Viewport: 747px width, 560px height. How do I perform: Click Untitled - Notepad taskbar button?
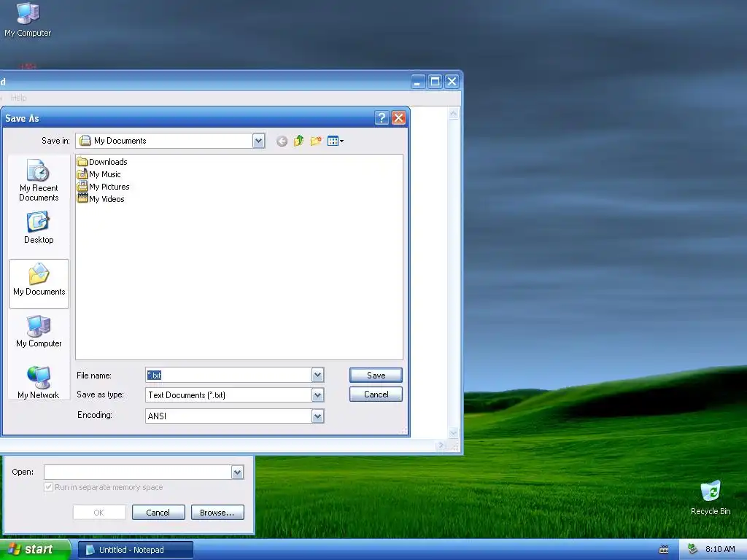click(135, 550)
